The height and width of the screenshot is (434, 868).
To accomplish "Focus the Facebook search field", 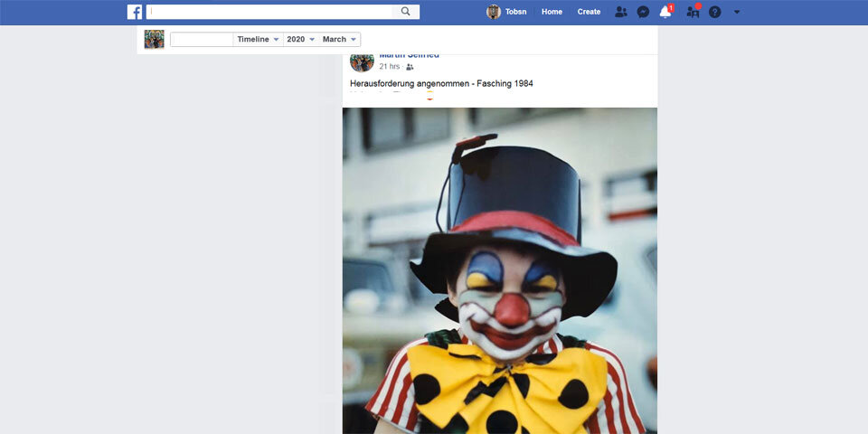I will point(269,12).
